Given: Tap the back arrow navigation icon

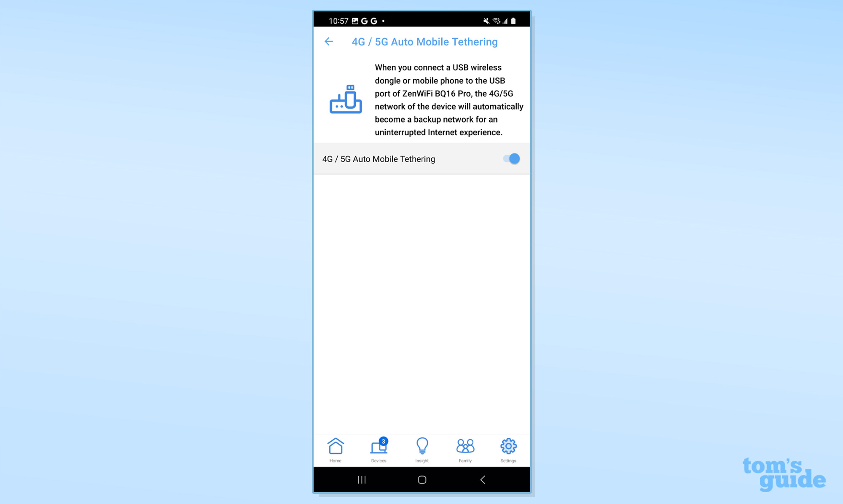Looking at the screenshot, I should pos(328,41).
